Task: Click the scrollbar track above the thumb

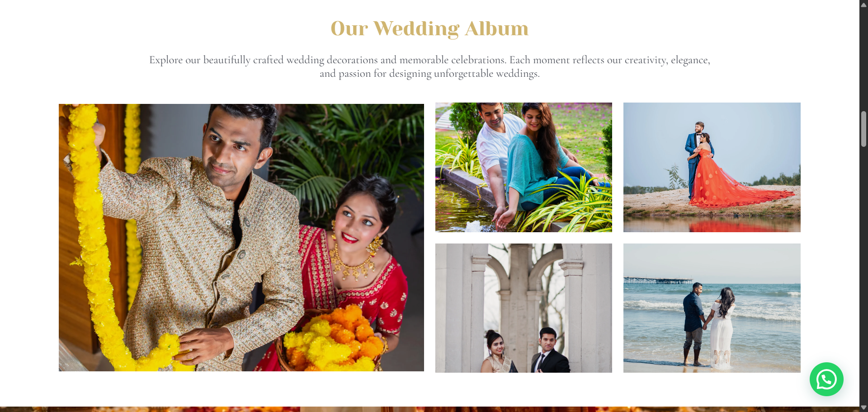Action: [863, 60]
